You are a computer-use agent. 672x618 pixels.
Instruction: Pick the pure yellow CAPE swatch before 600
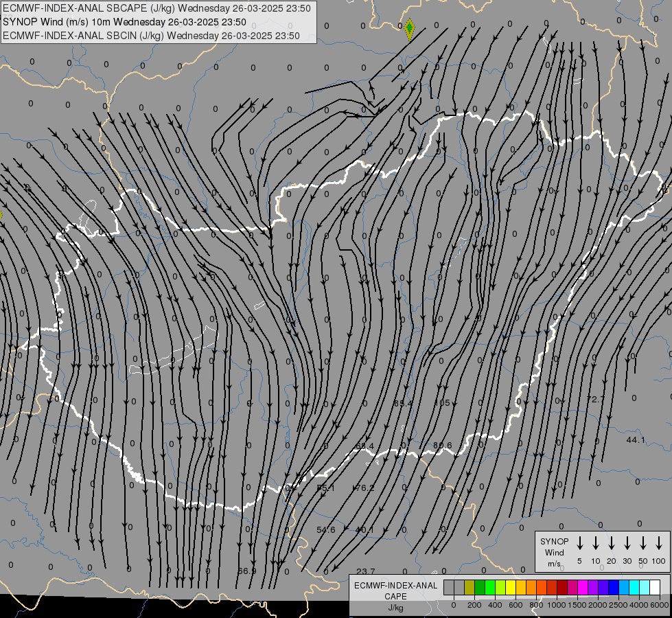click(511, 587)
